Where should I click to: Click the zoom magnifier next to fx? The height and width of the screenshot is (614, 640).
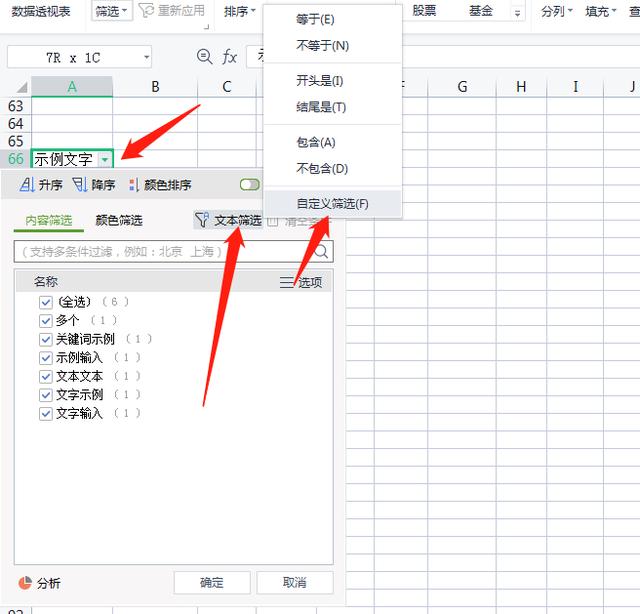[x=204, y=57]
